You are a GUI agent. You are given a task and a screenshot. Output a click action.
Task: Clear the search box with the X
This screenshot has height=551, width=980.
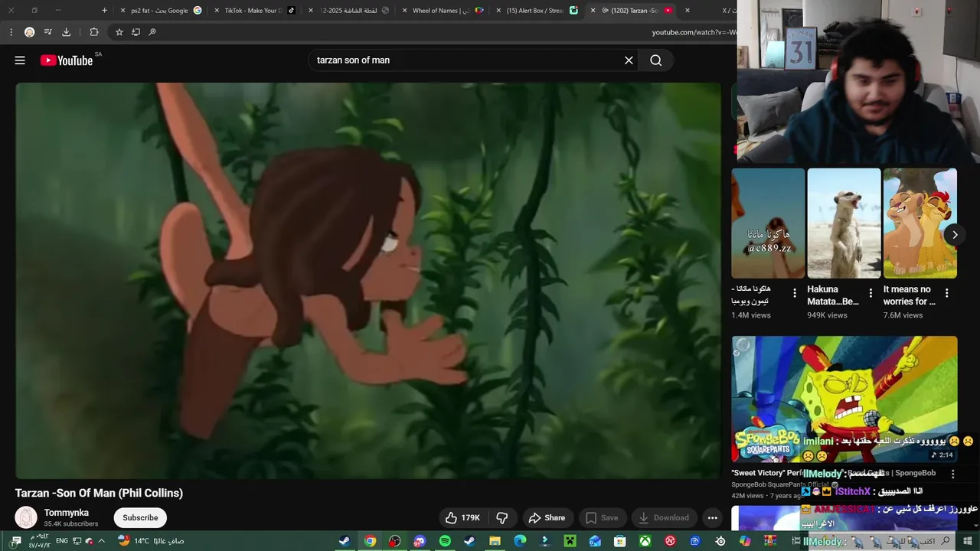tap(629, 60)
